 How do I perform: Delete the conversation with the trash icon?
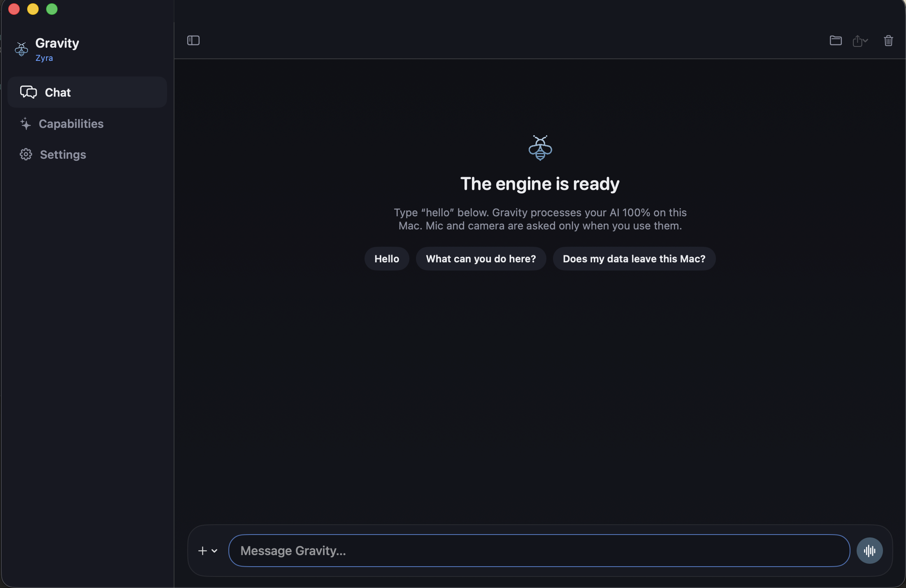point(888,41)
